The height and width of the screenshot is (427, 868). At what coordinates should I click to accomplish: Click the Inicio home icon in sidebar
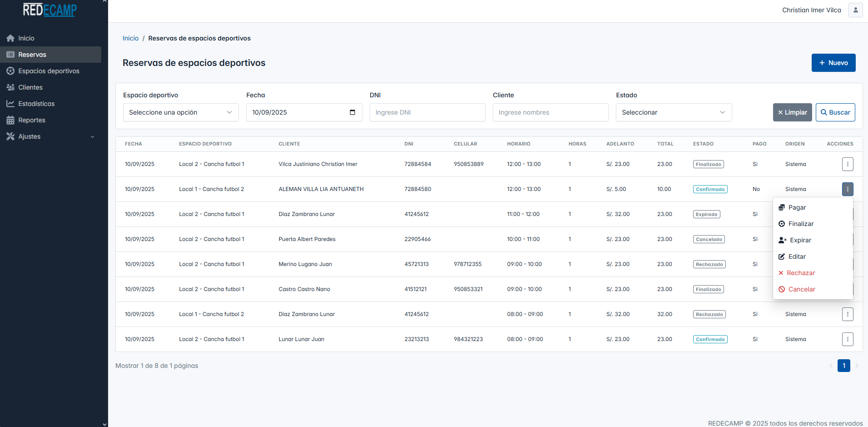pyautogui.click(x=10, y=38)
